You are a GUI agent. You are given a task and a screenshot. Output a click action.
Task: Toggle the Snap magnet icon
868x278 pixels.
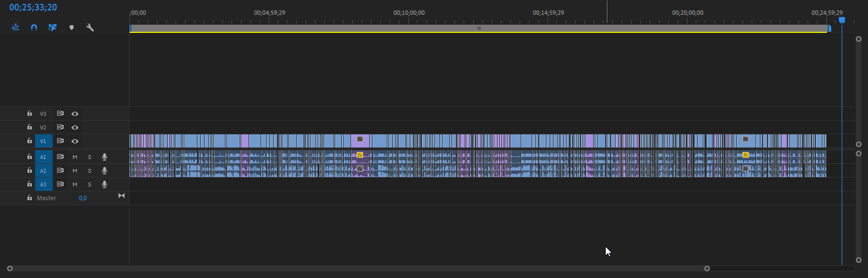[x=34, y=27]
